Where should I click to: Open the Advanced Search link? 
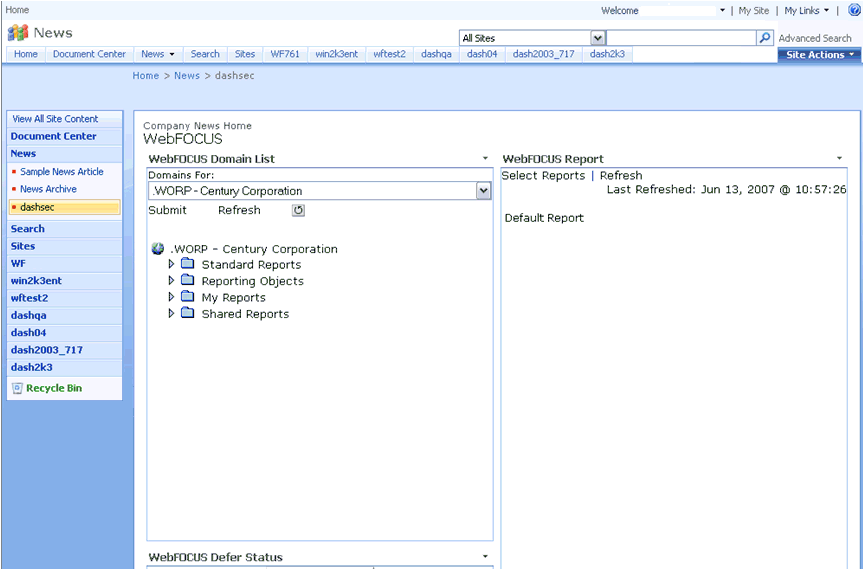click(x=815, y=38)
